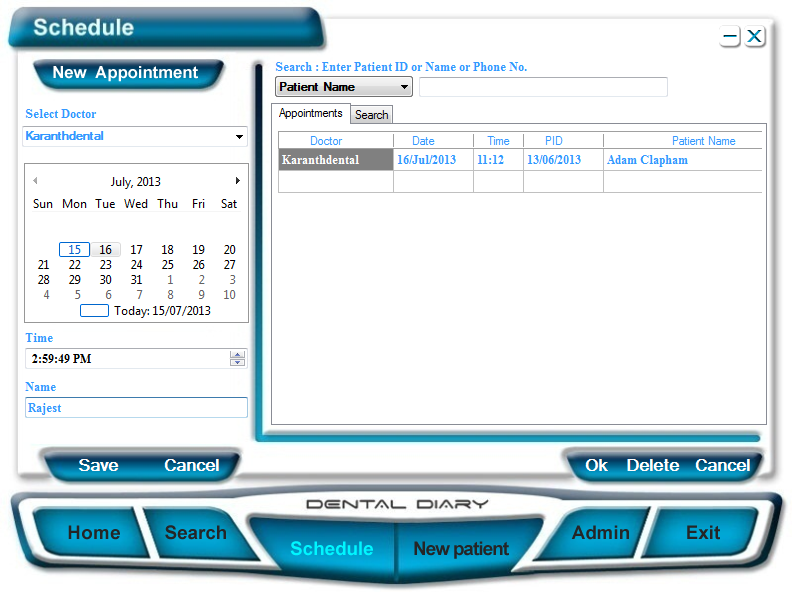Image resolution: width=792 pixels, height=592 pixels.
Task: Open the New patient section
Action: pyautogui.click(x=461, y=548)
